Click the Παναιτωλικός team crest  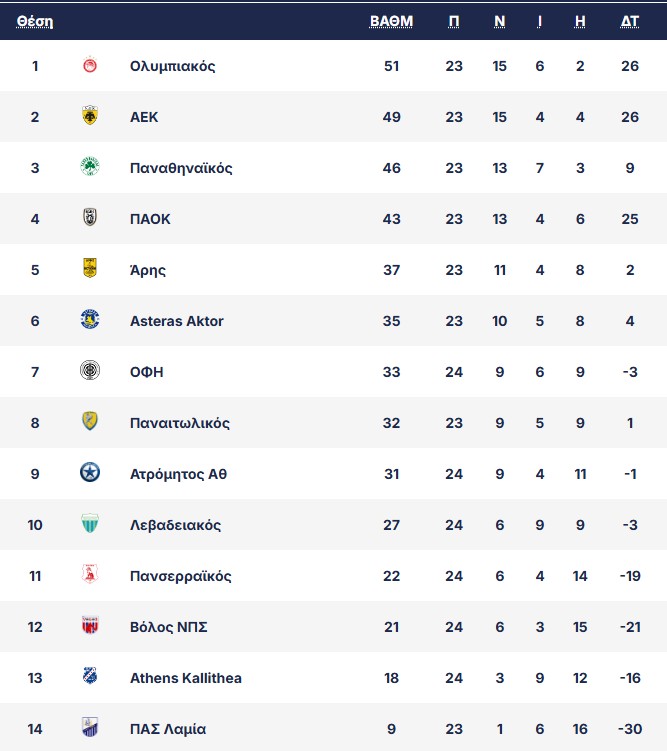[90, 422]
